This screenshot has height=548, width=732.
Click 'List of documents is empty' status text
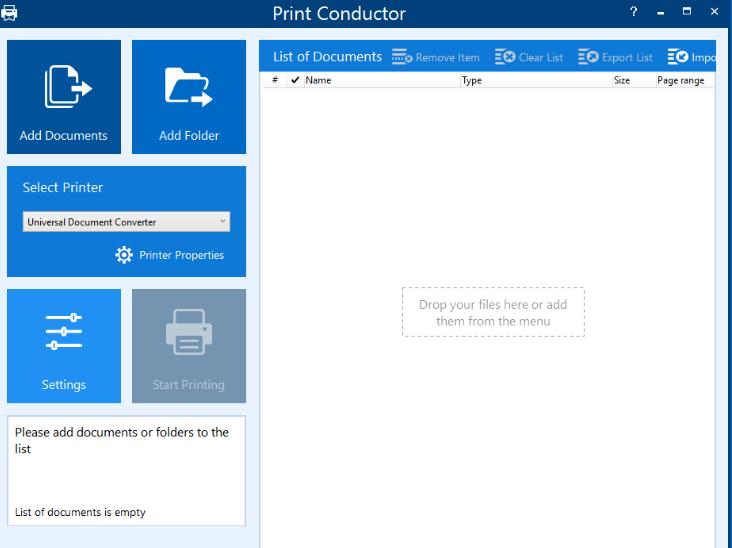80,512
